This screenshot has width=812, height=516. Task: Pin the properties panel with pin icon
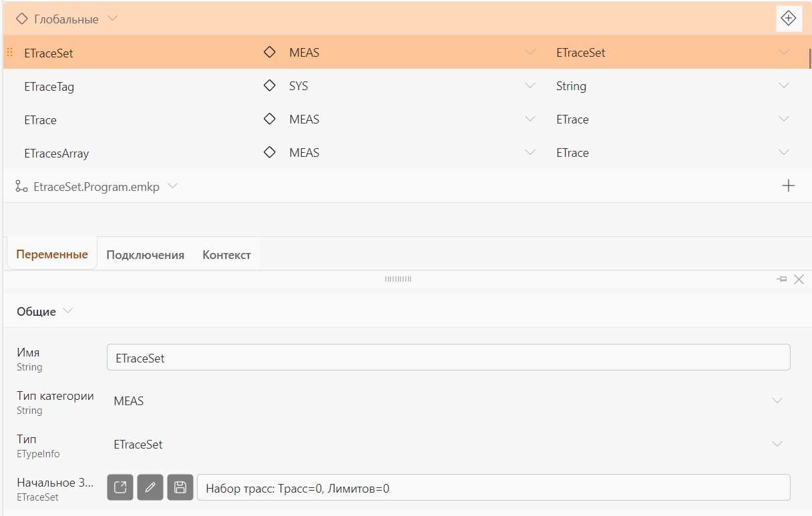point(782,279)
